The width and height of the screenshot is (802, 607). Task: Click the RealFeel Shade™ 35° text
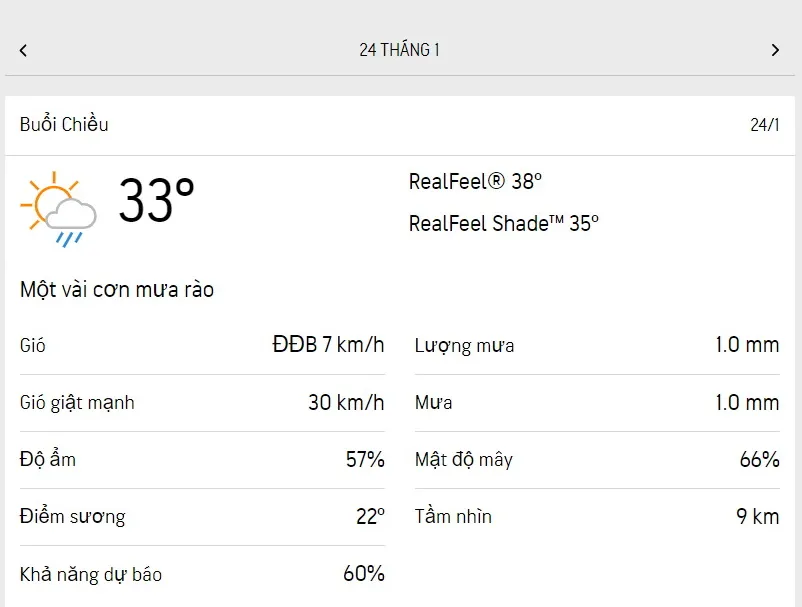(503, 223)
